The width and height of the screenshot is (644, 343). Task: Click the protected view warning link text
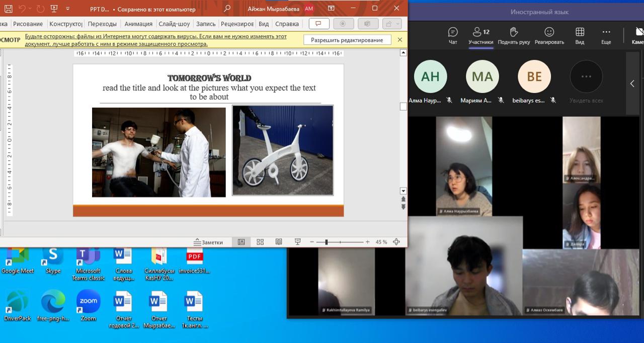pyautogui.click(x=156, y=40)
